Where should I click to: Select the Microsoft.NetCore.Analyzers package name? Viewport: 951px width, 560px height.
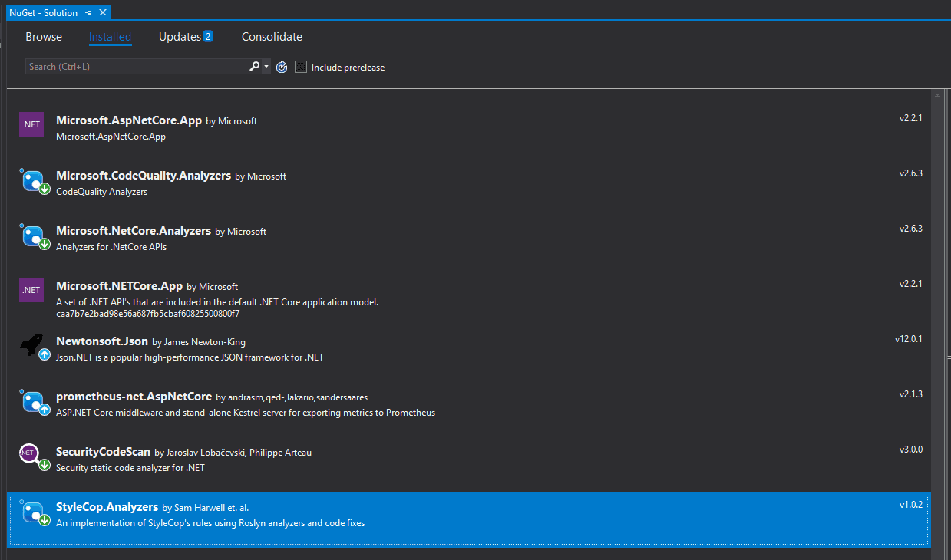click(x=134, y=231)
